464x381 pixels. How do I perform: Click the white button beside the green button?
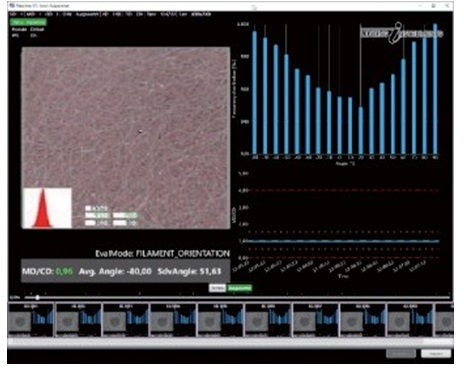217,288
